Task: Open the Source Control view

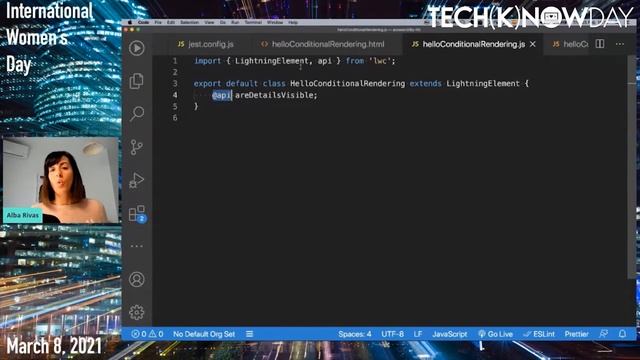Action: coord(136,147)
